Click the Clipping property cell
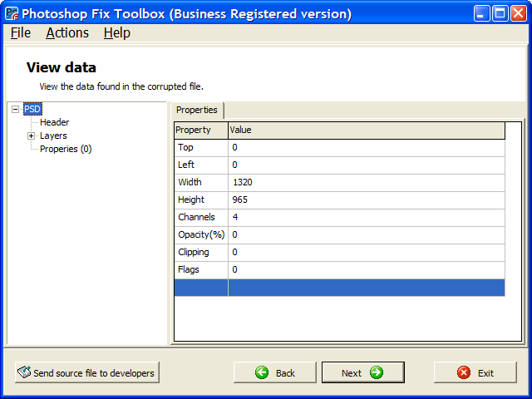 click(x=201, y=253)
